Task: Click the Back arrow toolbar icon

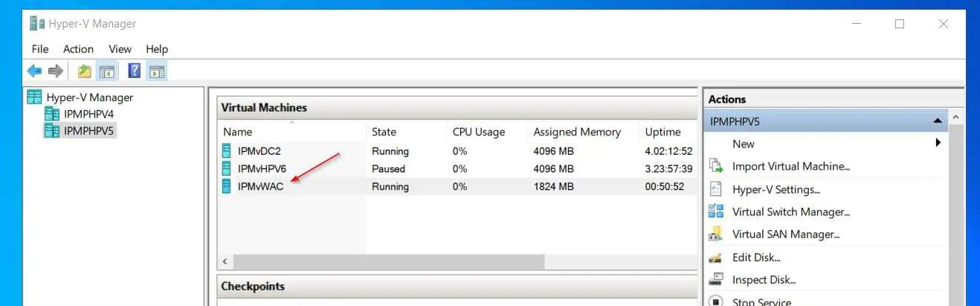Action: tap(34, 71)
